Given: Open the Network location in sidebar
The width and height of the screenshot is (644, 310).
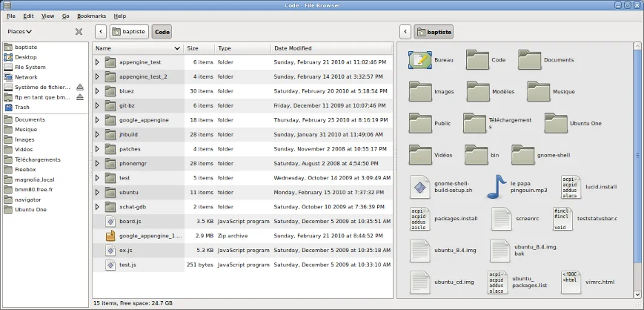Looking at the screenshot, I should [25, 76].
